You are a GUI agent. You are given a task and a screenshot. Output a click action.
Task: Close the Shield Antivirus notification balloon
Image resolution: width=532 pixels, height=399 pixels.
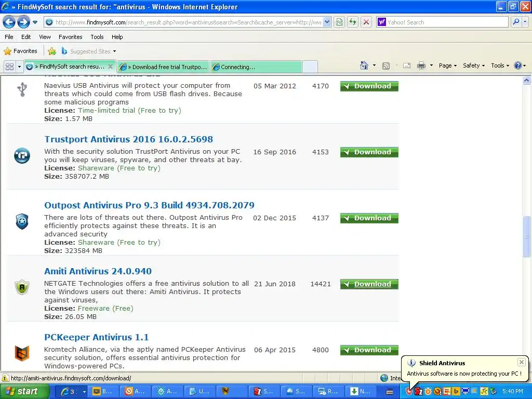[522, 362]
